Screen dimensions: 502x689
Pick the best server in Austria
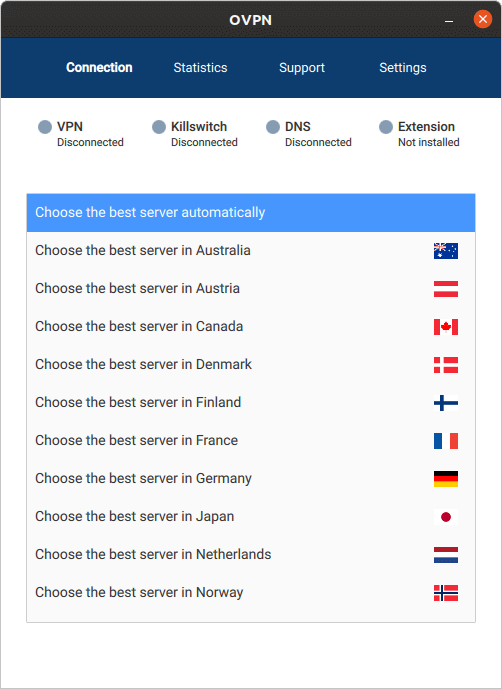251,289
